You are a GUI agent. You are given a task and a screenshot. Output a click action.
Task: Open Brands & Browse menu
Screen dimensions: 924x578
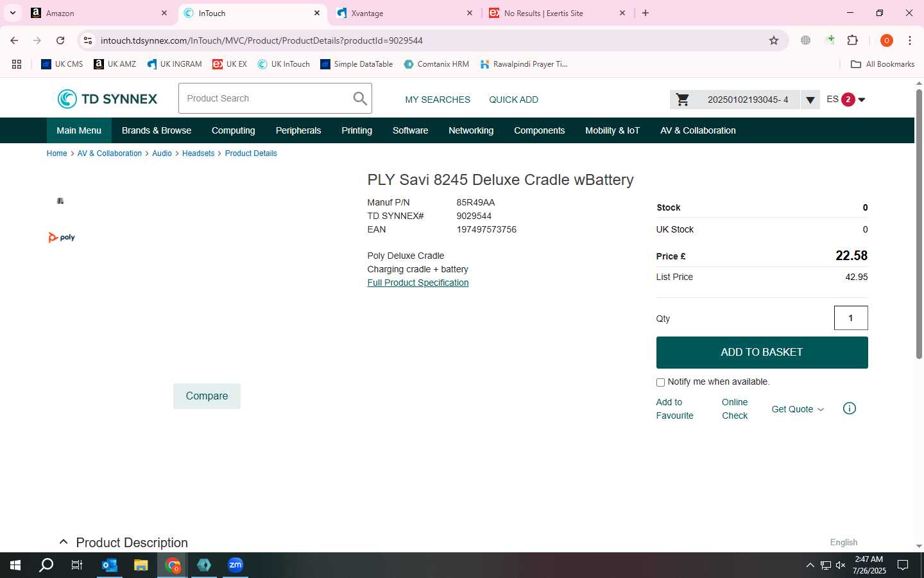(157, 130)
